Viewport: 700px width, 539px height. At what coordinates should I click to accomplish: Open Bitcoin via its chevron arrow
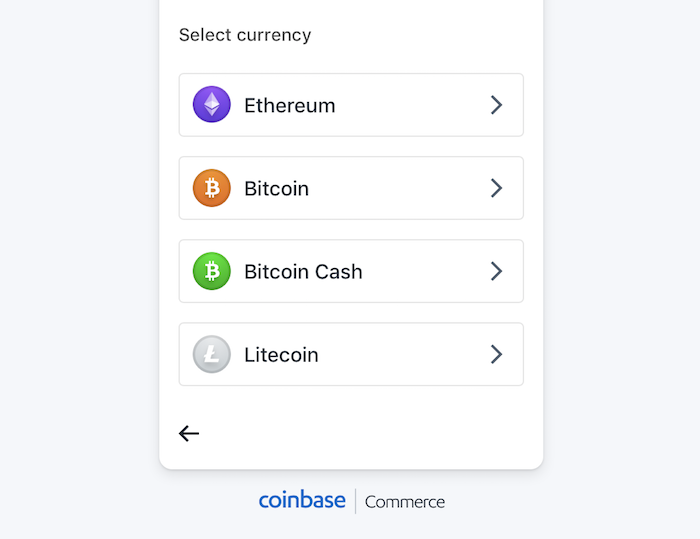[x=496, y=188]
